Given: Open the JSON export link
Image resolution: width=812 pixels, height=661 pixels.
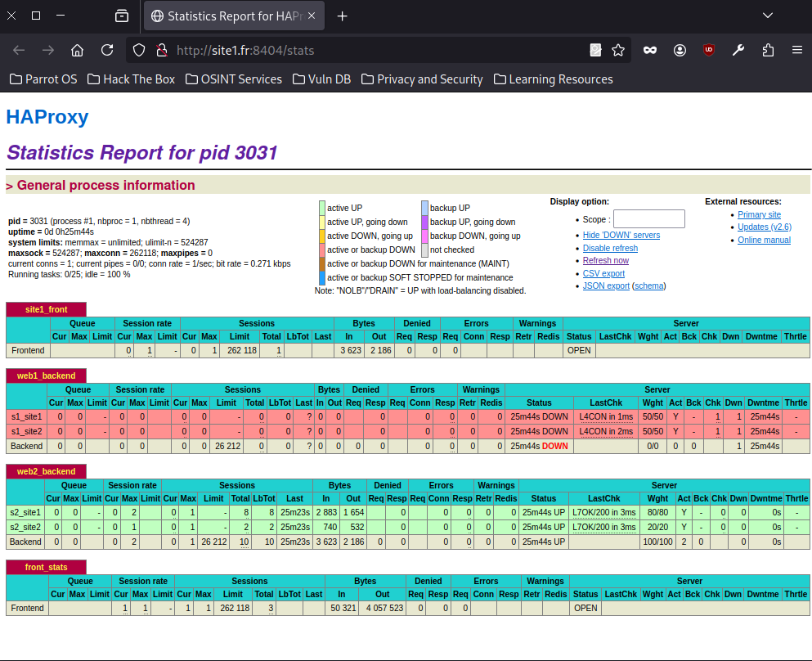Looking at the screenshot, I should click(x=606, y=286).
